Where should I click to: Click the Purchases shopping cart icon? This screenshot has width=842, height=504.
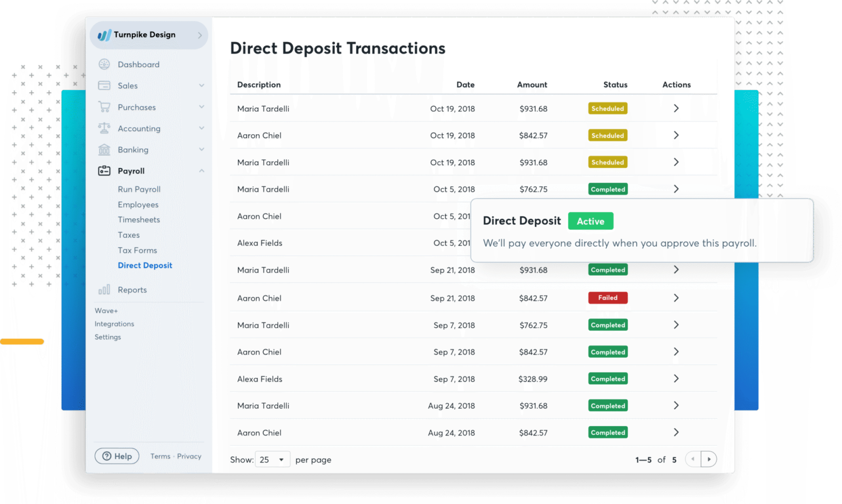tap(105, 107)
